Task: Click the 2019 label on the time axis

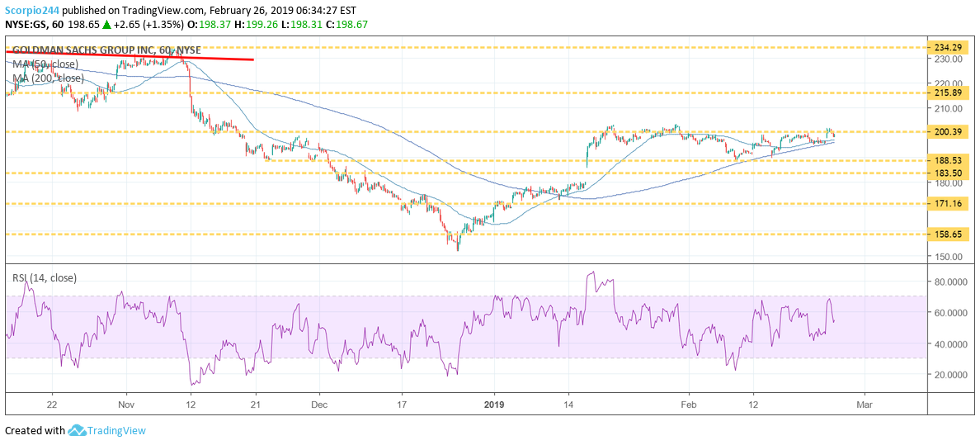Action: coord(494,404)
